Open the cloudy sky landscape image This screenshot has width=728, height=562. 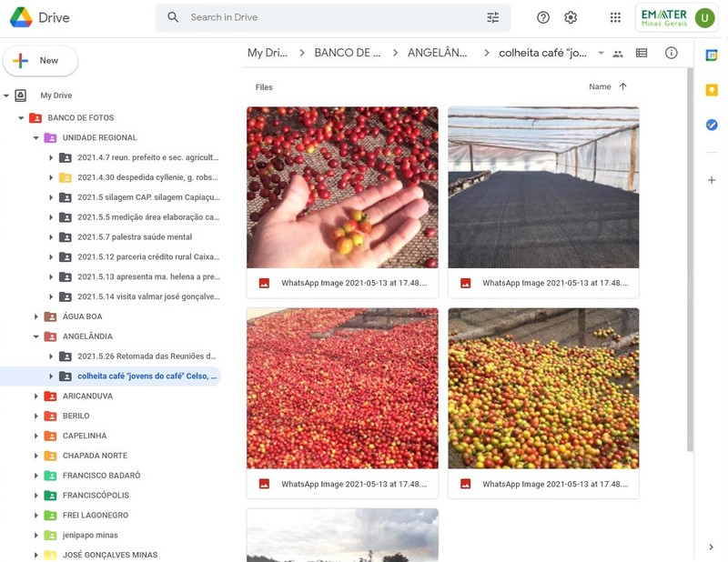[x=342, y=535]
